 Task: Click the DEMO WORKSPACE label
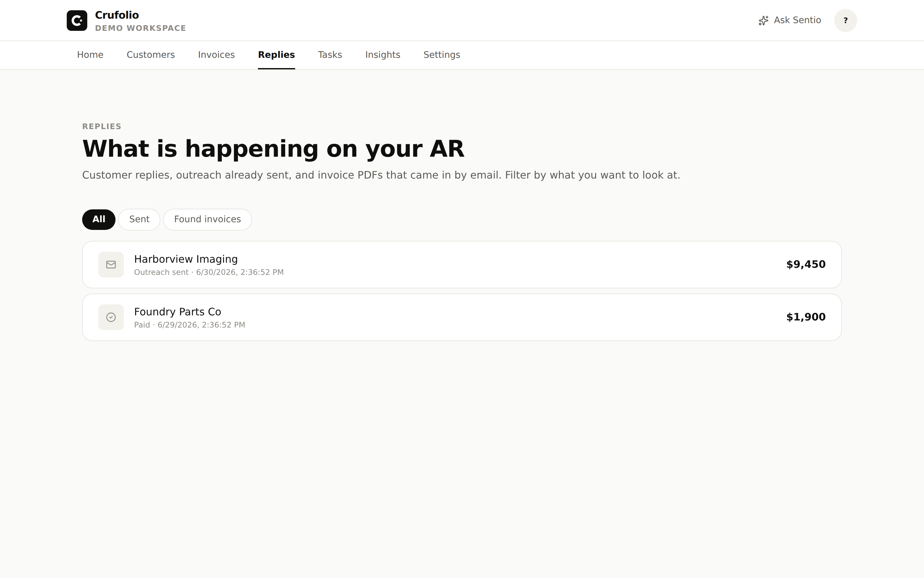(141, 28)
